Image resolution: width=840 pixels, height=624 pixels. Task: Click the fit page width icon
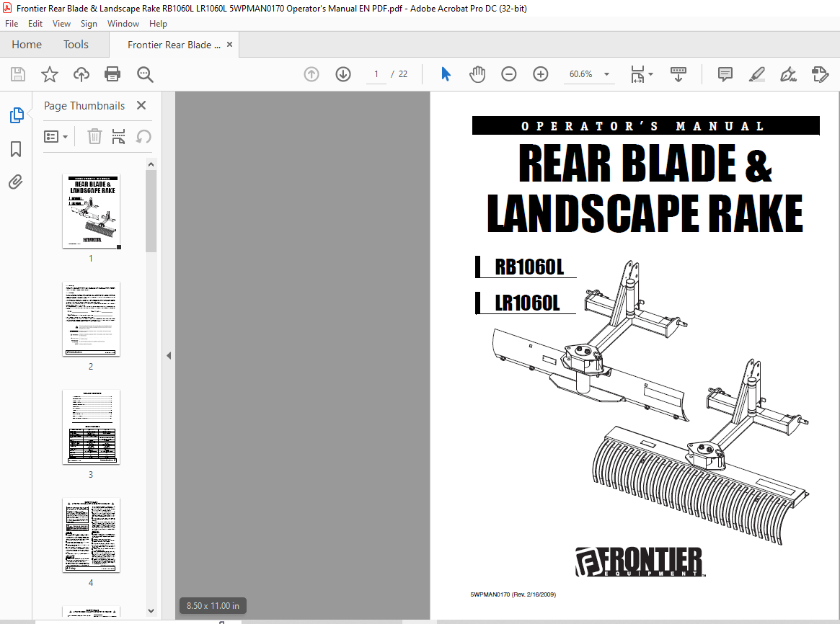pyautogui.click(x=637, y=73)
